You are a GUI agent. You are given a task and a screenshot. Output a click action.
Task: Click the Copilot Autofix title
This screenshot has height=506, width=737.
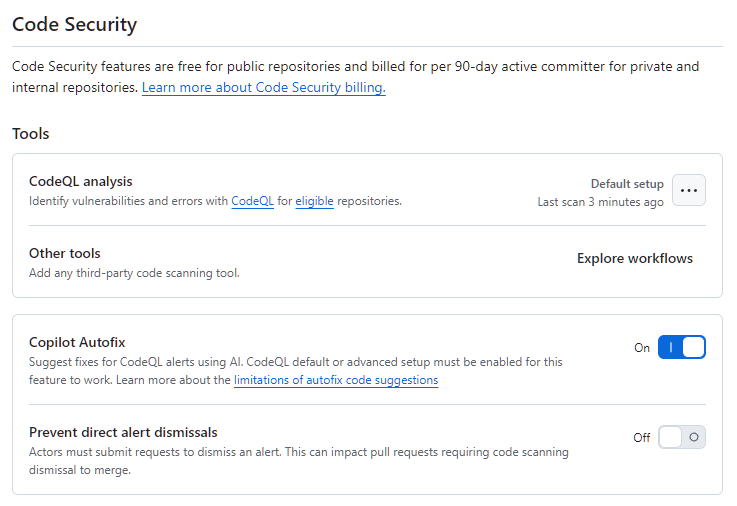[77, 342]
